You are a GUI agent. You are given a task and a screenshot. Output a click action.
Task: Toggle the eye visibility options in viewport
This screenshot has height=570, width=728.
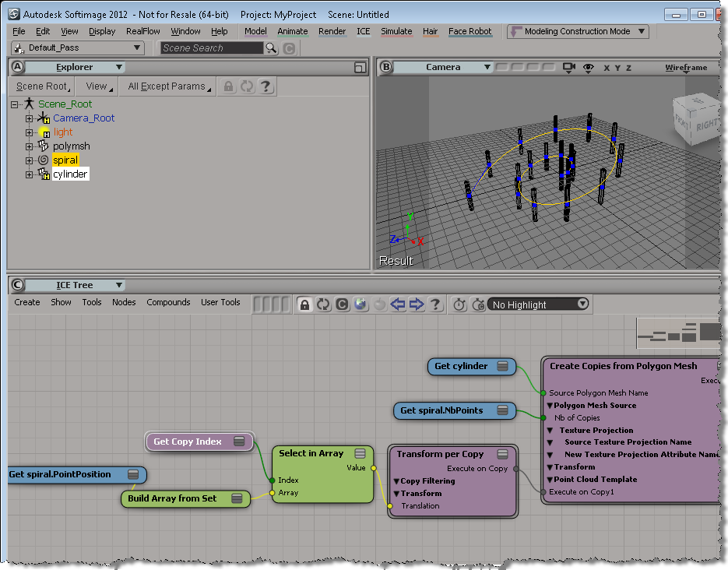click(x=589, y=68)
